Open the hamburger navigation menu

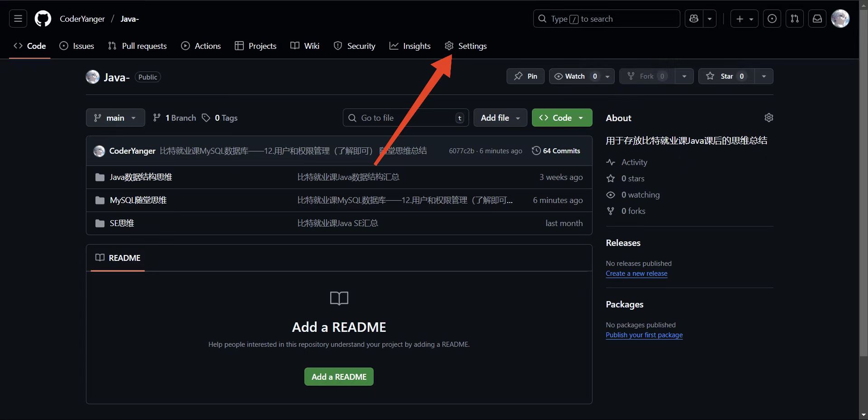click(18, 19)
